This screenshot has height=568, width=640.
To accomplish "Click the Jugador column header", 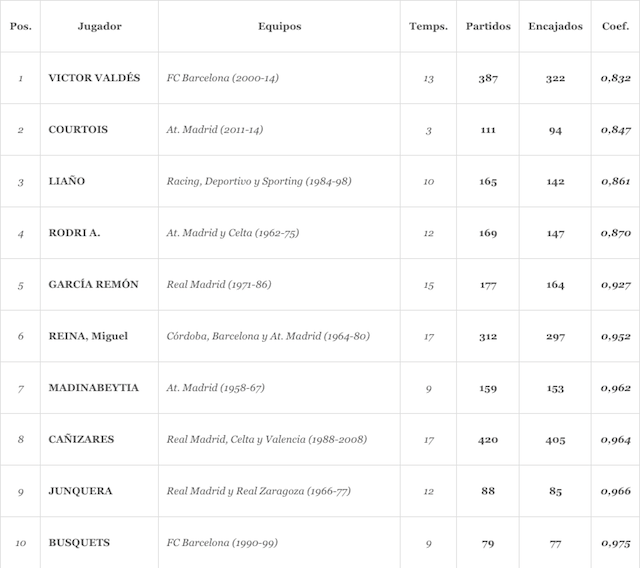I will 99,26.
